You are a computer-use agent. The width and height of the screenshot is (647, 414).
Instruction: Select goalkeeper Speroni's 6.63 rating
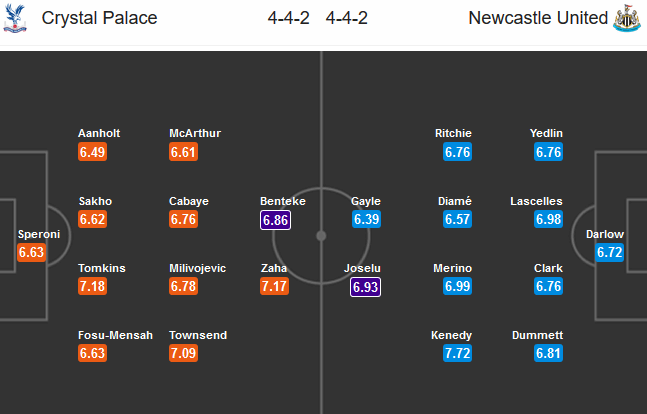31,254
